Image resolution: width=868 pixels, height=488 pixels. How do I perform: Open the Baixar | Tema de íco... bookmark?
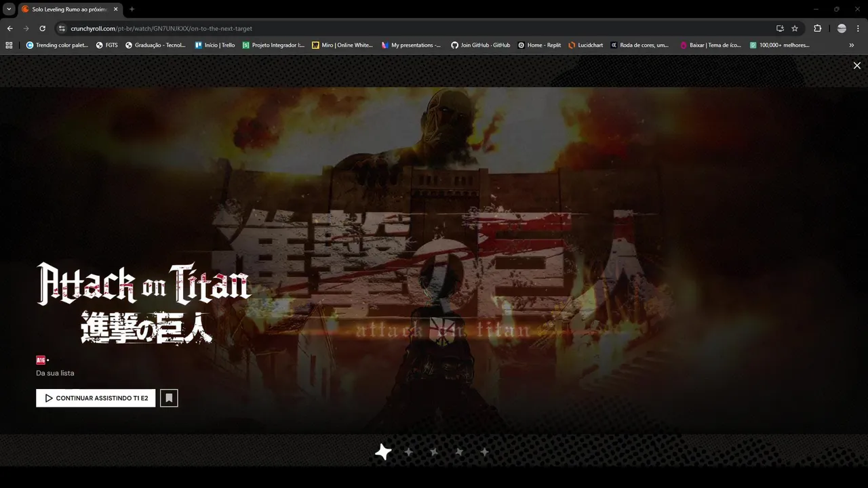(x=711, y=45)
